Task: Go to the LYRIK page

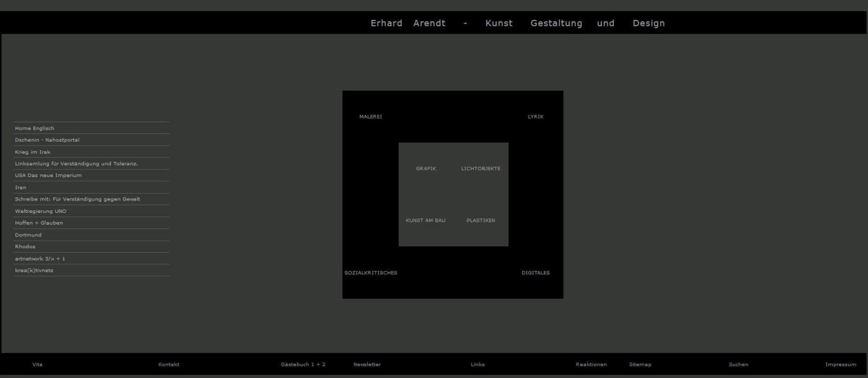Action: tap(536, 117)
